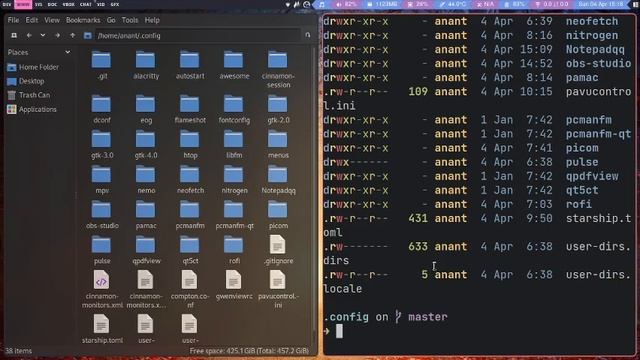Screen dimensions: 640x360
Task: Select the pcmanfm-qt folder icon
Action: 234,210
